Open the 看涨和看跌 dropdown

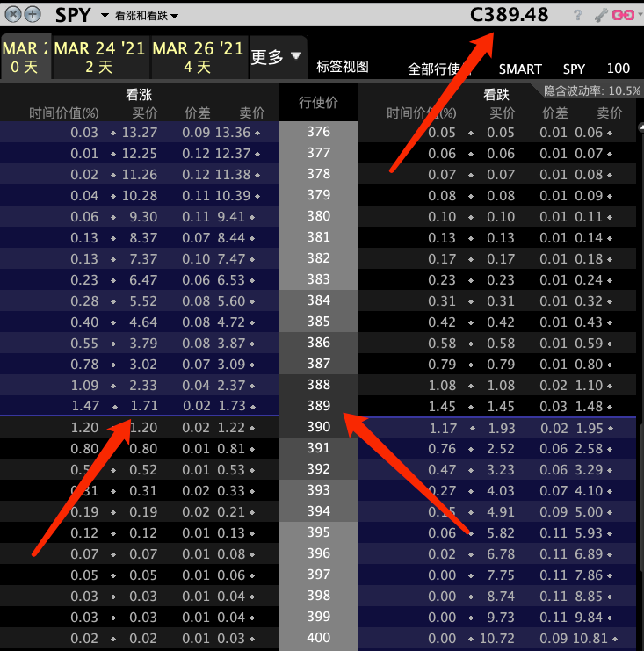147,16
